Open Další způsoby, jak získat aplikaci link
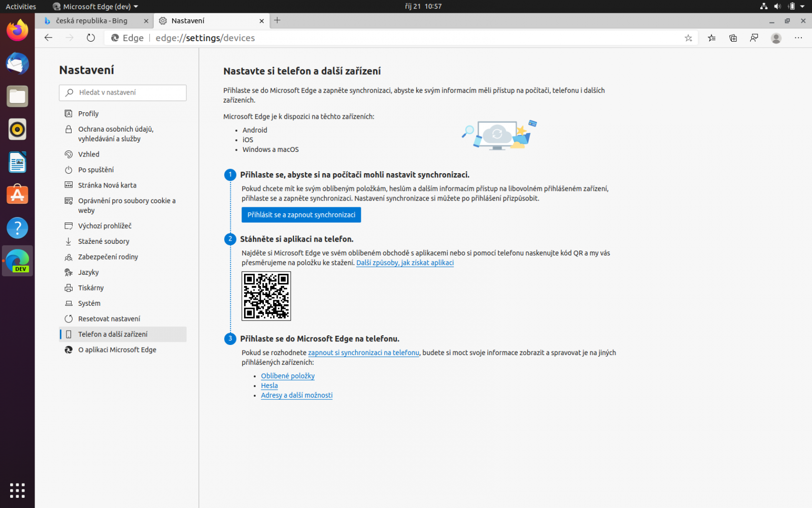812x508 pixels. [404, 263]
